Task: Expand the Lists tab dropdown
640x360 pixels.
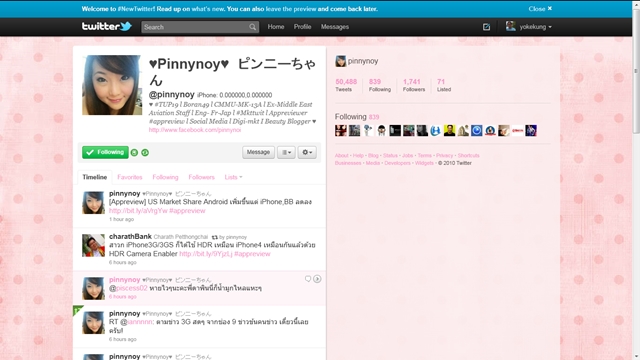Action: pyautogui.click(x=233, y=177)
